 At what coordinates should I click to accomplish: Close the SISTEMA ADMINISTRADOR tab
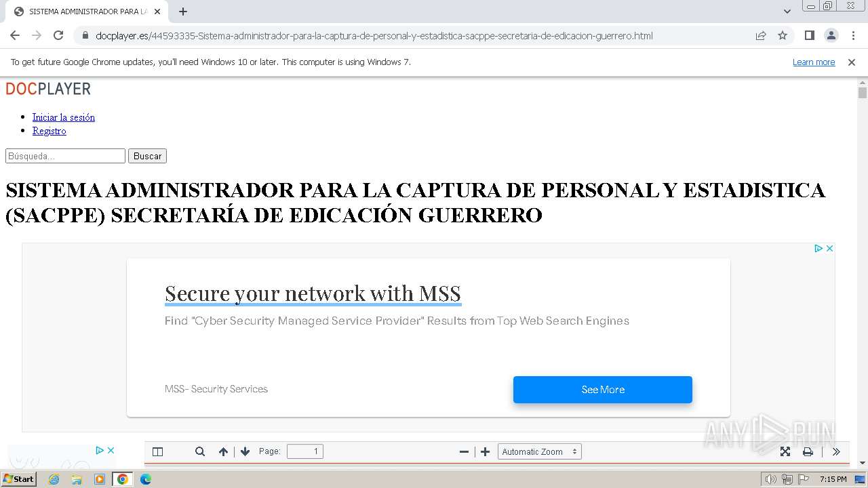157,12
